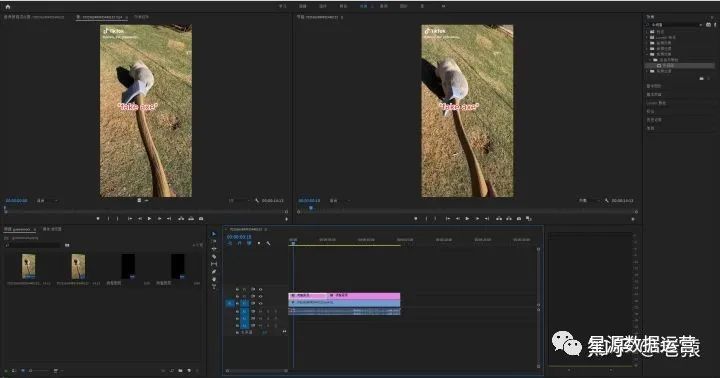Toggle eye visibility of the top video track
This screenshot has width=720, height=378.
[261, 289]
